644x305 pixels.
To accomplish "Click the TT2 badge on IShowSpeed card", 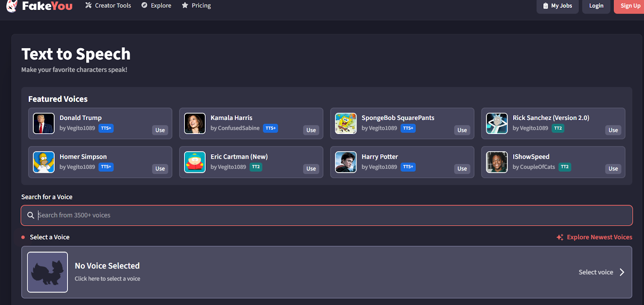I will tap(565, 167).
